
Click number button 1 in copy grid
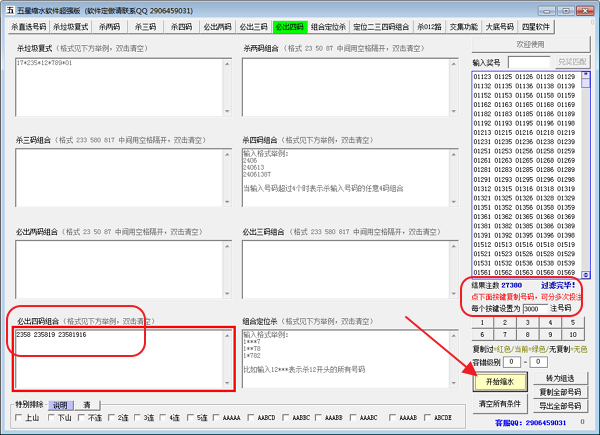click(x=484, y=323)
